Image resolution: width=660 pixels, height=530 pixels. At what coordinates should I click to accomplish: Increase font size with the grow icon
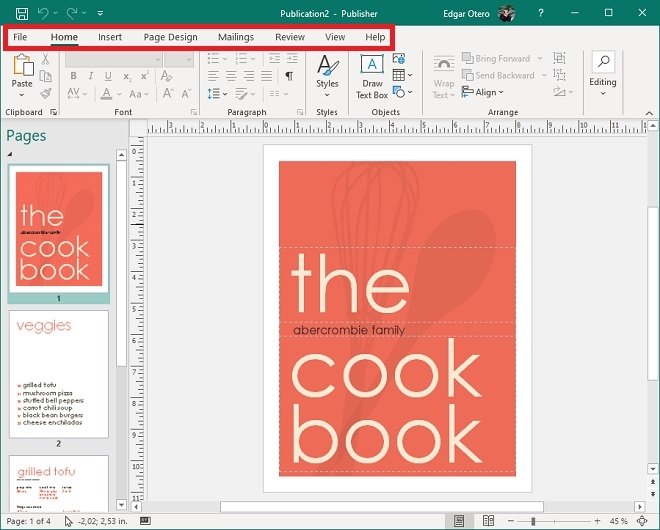(168, 93)
